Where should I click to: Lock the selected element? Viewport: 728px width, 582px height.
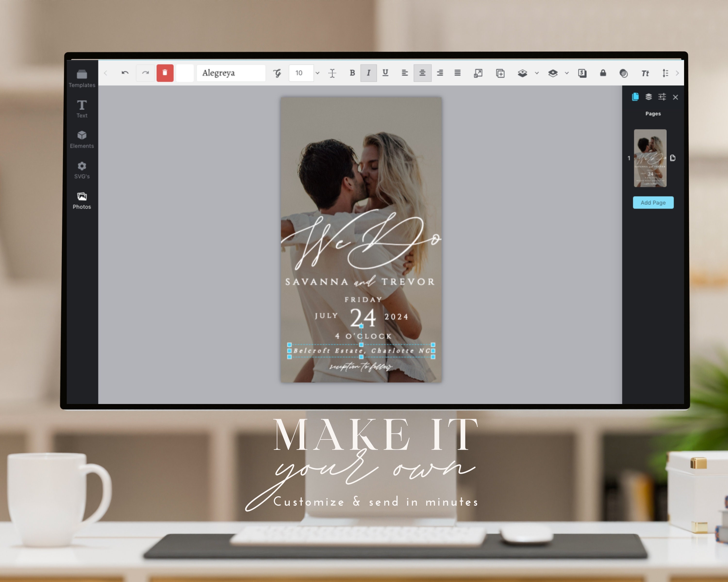pyautogui.click(x=604, y=73)
